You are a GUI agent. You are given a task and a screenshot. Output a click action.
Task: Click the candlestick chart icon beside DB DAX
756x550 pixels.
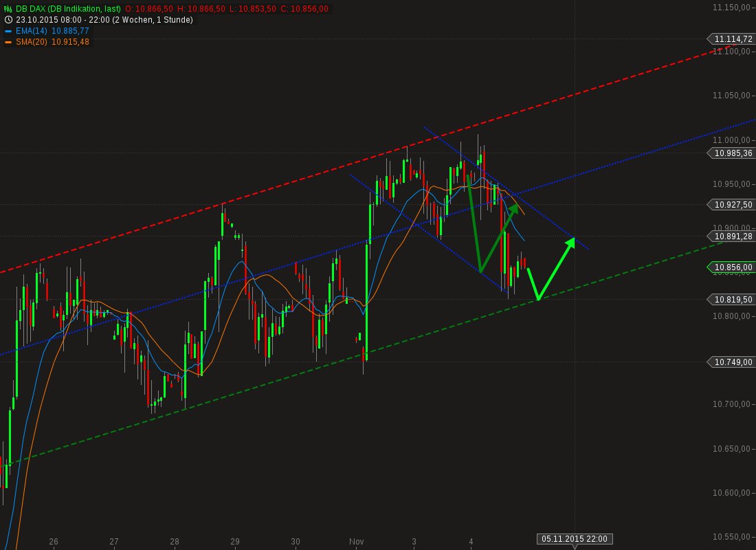click(x=8, y=9)
